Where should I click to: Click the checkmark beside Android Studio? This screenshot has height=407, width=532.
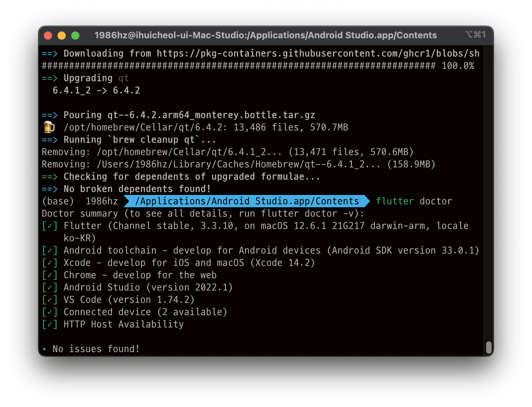50,288
